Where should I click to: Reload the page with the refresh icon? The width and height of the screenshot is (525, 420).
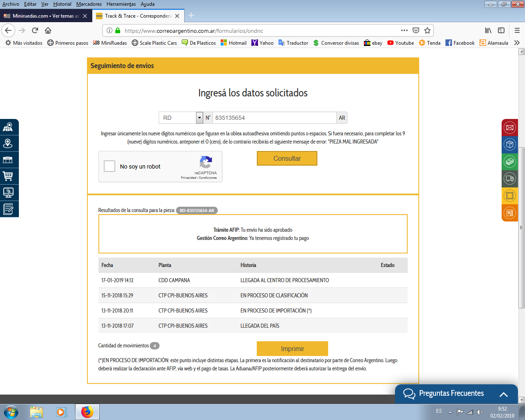35,30
